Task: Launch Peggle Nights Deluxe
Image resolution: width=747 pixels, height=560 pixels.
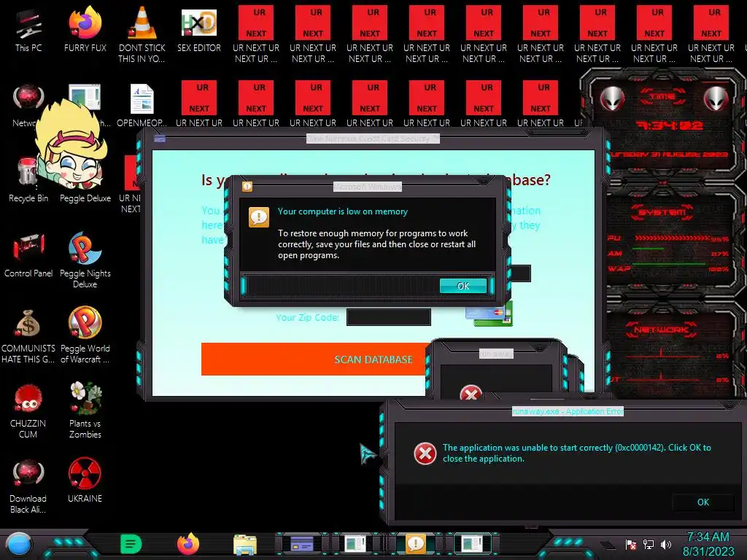Action: click(85, 260)
